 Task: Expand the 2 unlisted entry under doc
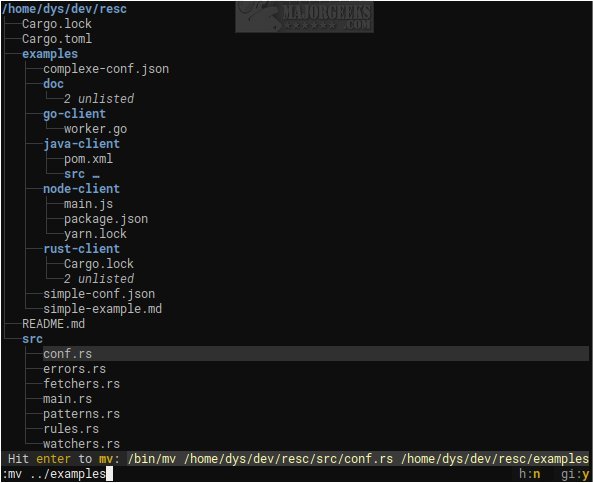click(99, 99)
